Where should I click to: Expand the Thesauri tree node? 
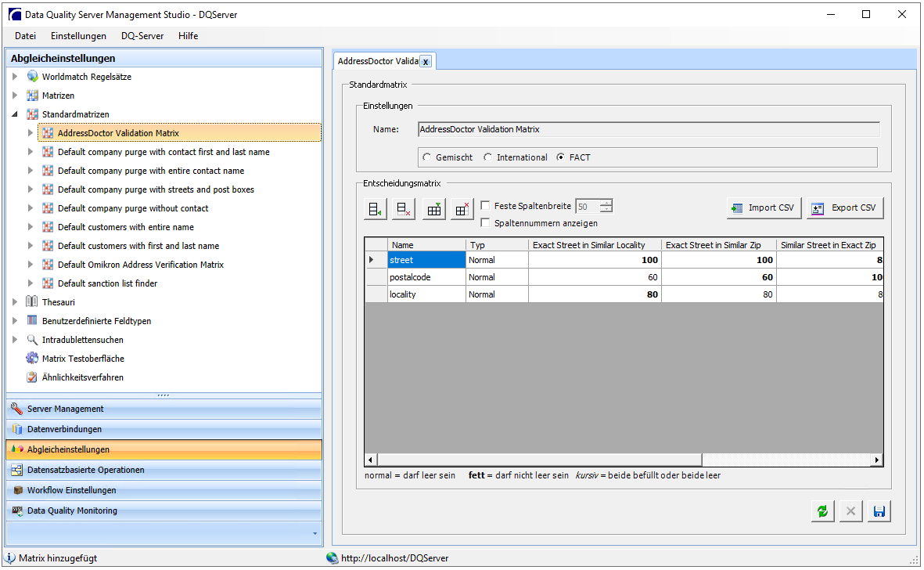(16, 301)
